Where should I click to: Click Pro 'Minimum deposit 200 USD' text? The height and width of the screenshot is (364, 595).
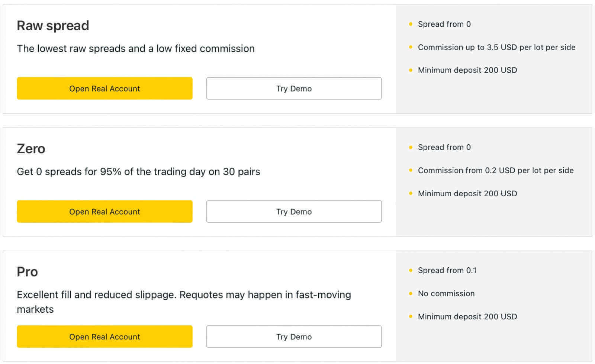pos(467,317)
